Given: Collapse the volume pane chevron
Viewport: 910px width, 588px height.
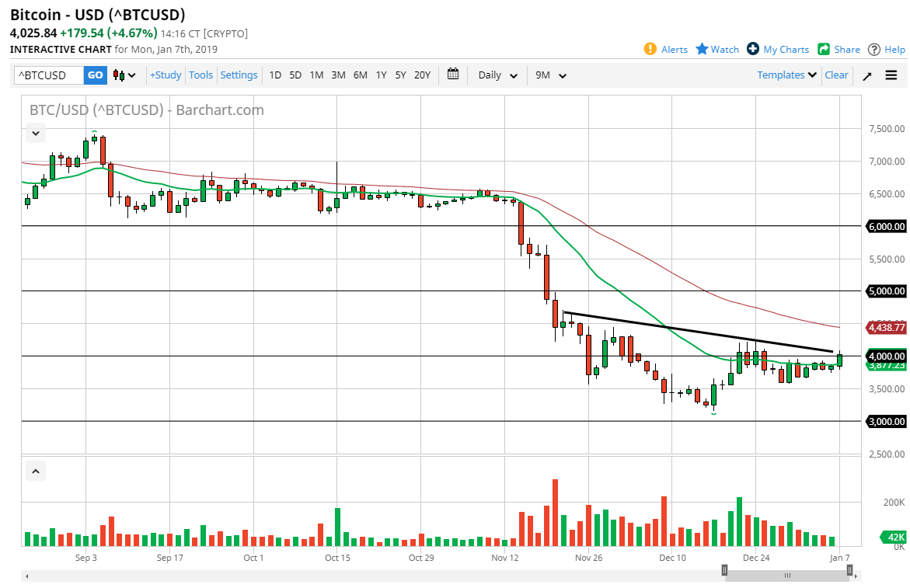Looking at the screenshot, I should click(x=37, y=471).
